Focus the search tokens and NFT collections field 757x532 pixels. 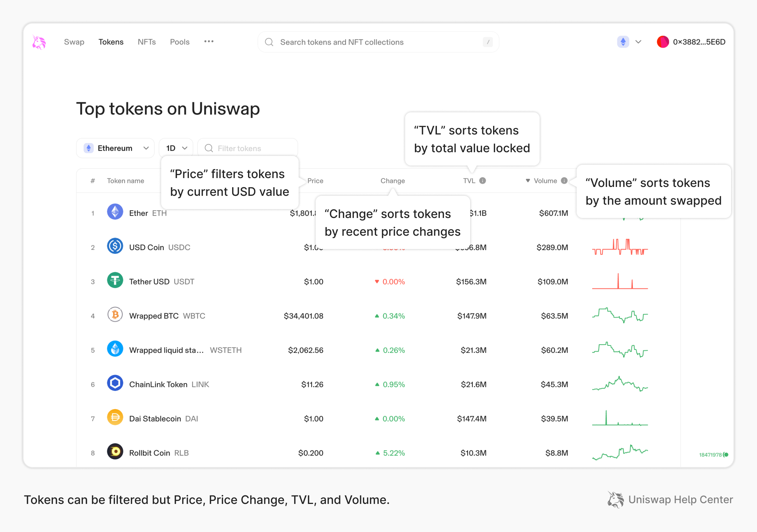378,42
